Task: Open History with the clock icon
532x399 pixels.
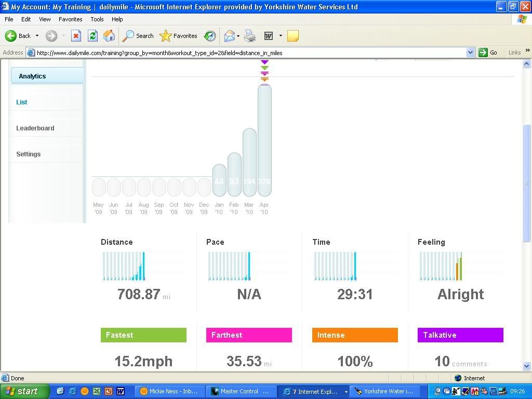Action: coord(210,36)
